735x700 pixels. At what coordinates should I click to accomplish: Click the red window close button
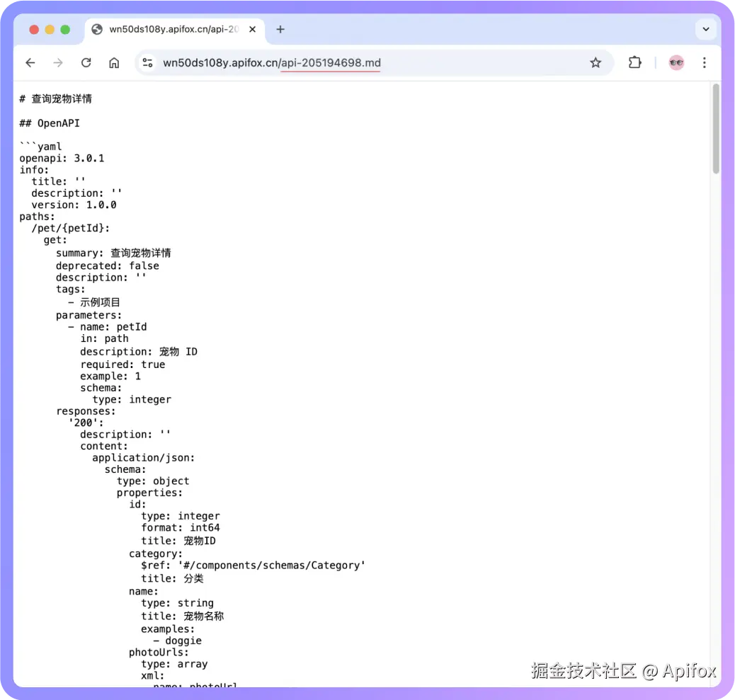[34, 30]
